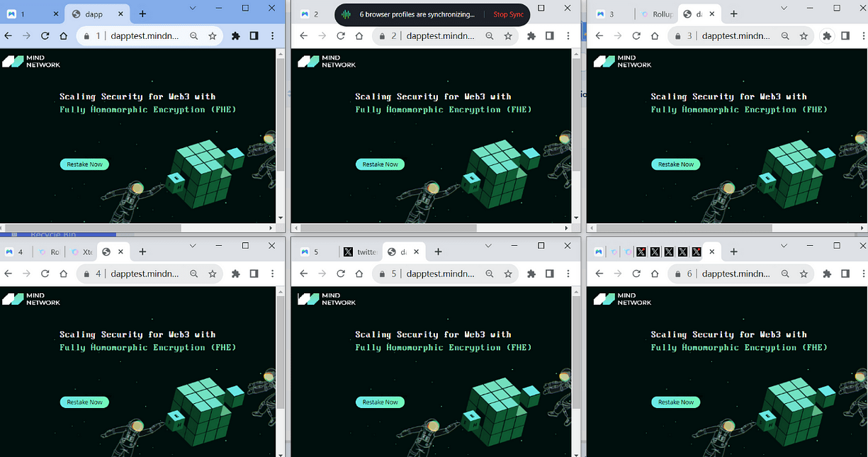
Task: Toggle the side panel in profile 4 window
Action: [x=254, y=273]
